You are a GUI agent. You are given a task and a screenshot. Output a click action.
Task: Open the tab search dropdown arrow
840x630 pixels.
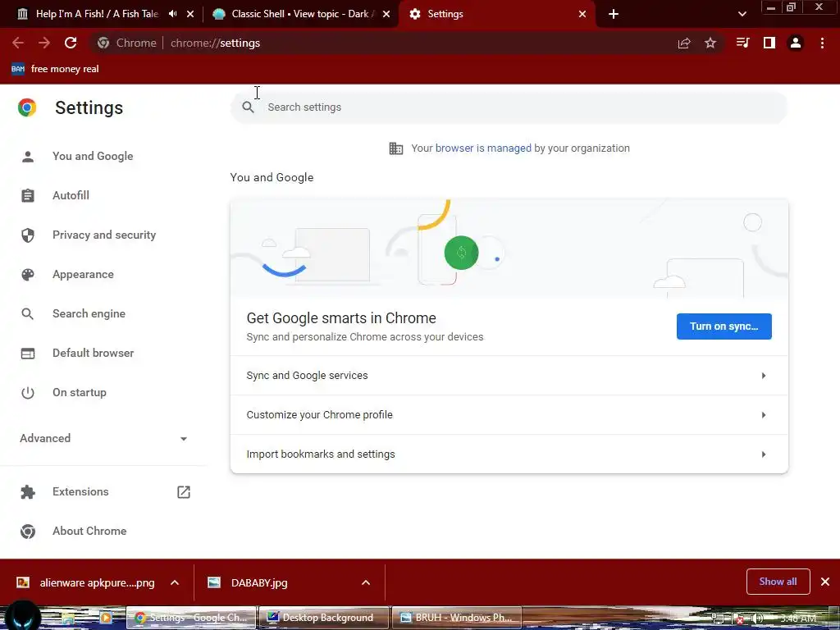click(742, 14)
